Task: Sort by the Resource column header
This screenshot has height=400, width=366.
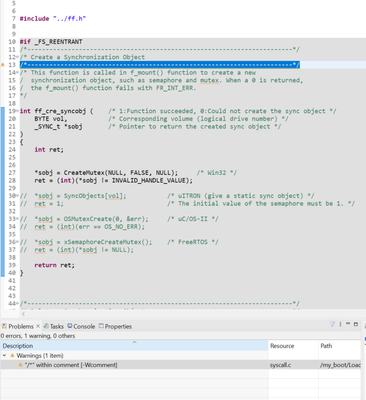Action: point(293,346)
